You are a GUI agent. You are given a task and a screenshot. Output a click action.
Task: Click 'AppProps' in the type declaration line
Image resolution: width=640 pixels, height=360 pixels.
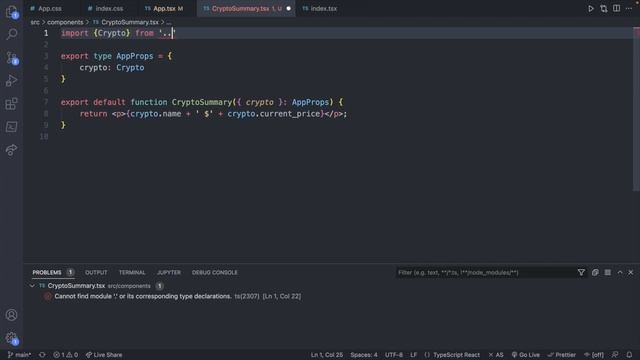pyautogui.click(x=135, y=56)
